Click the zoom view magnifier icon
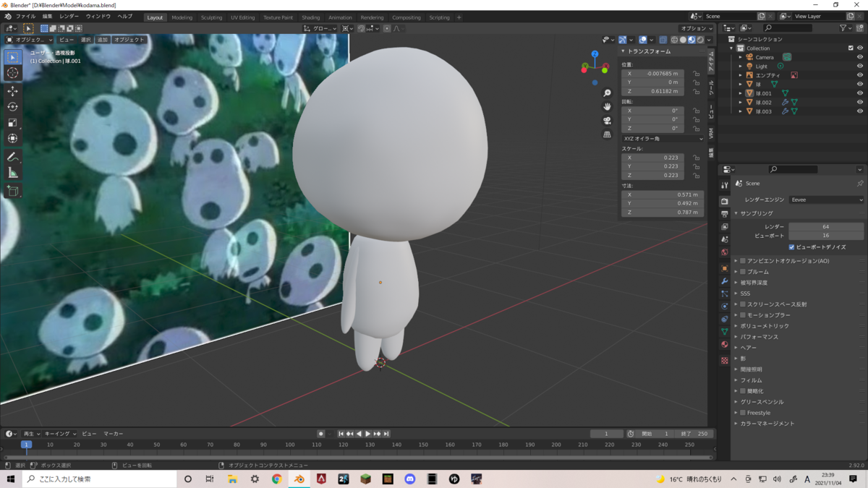 [x=607, y=93]
